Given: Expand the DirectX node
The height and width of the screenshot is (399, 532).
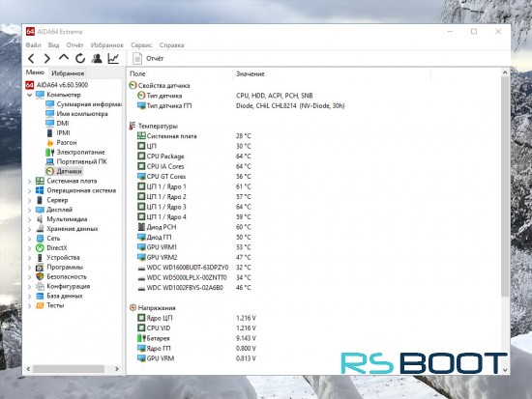Looking at the screenshot, I should (30, 248).
